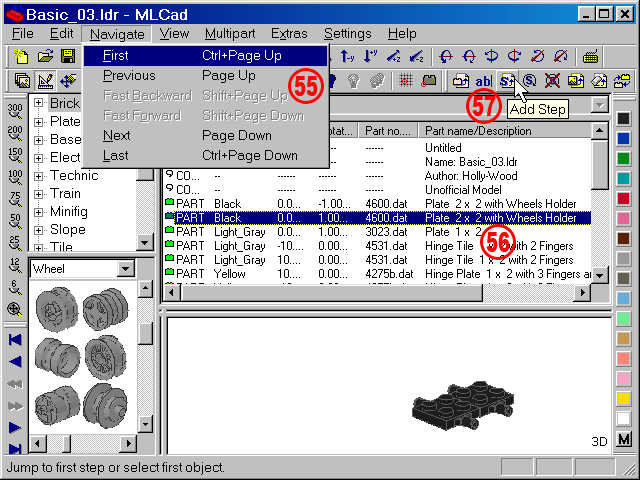Image resolution: width=640 pixels, height=480 pixels.
Task: Toggle the Place/Edit mode pencil-and-ruler icon
Action: 46,81
